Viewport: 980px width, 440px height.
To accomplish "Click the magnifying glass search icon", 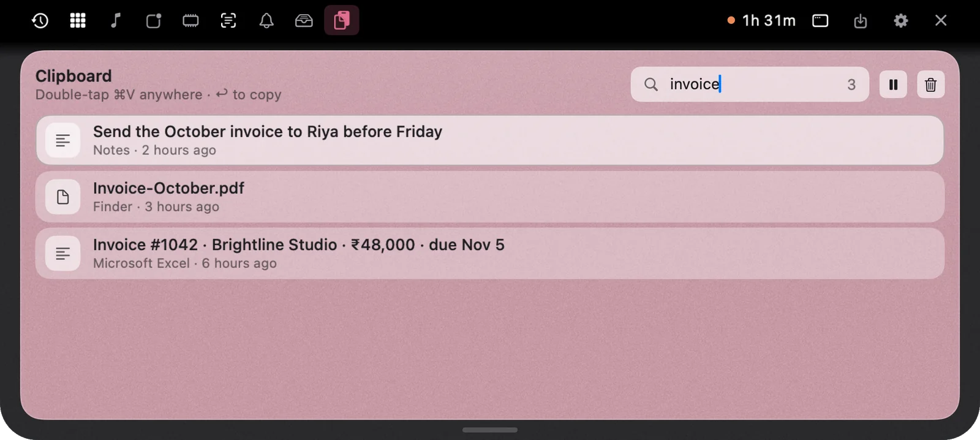I will coord(651,84).
